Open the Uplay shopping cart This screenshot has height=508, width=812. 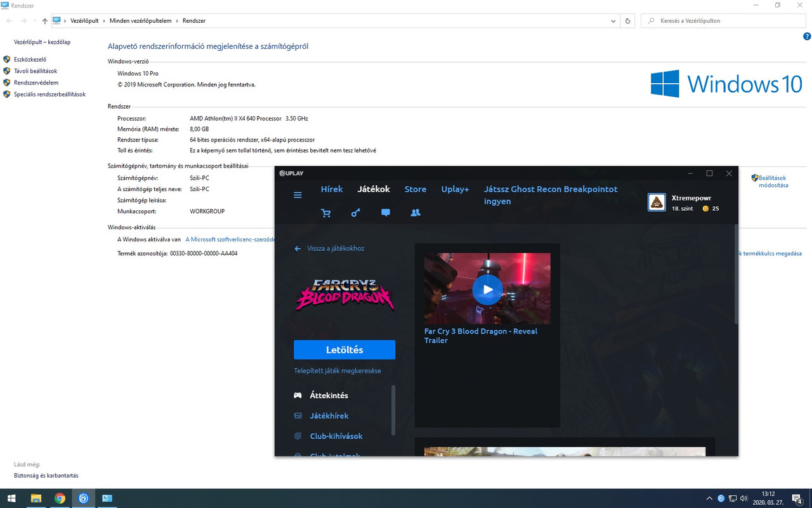pyautogui.click(x=326, y=213)
